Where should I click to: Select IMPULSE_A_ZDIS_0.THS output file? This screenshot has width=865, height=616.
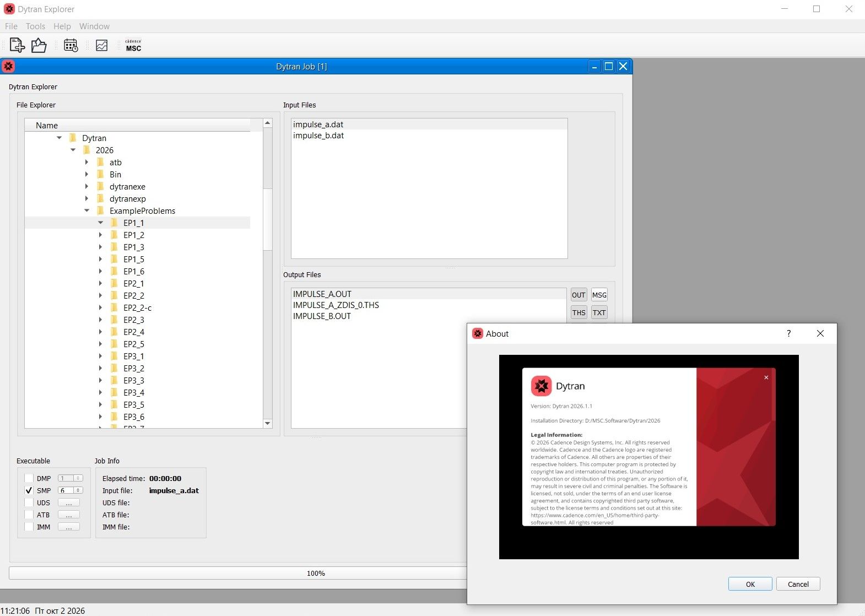coord(429,305)
